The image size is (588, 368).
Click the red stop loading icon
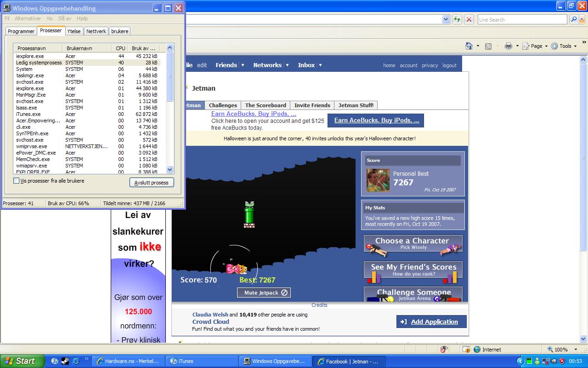pos(469,19)
